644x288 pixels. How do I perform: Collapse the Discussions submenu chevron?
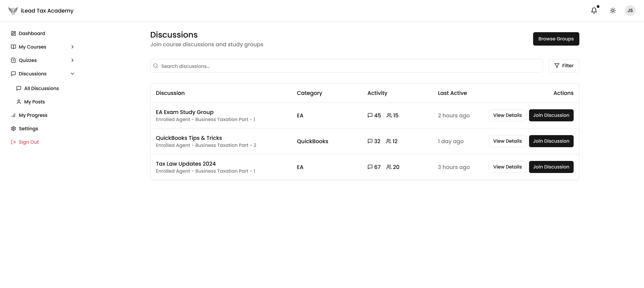coord(72,74)
